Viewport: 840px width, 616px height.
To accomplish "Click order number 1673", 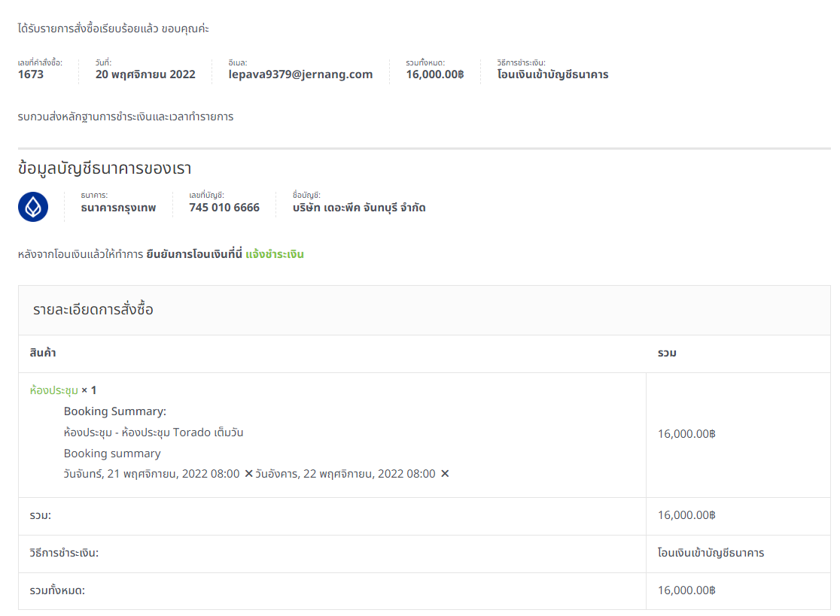I will click(31, 74).
